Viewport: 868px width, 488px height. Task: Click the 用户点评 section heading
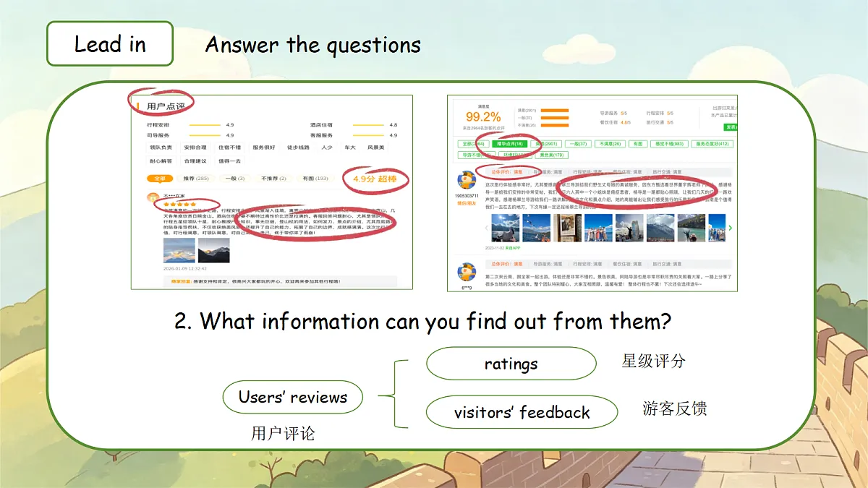166,106
